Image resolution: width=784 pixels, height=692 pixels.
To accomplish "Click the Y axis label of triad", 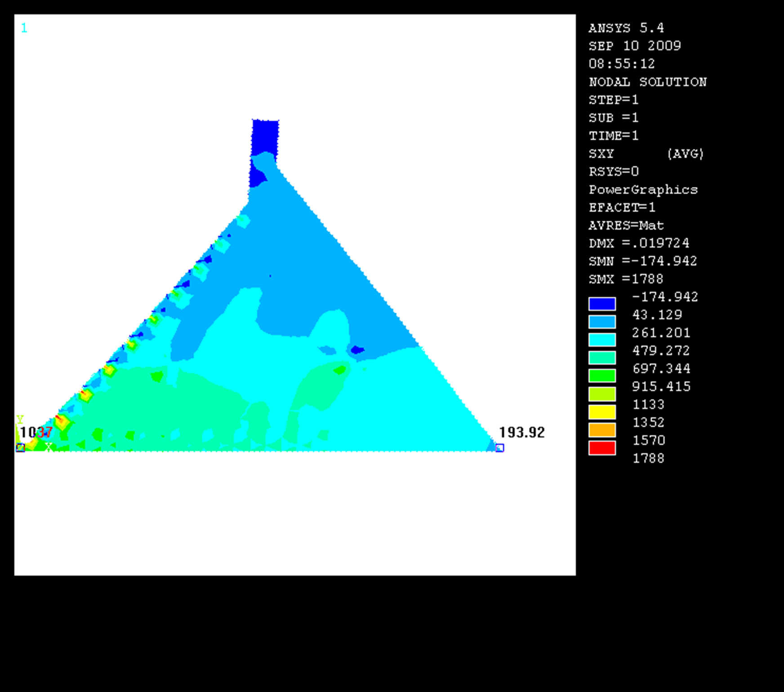I will (x=20, y=419).
